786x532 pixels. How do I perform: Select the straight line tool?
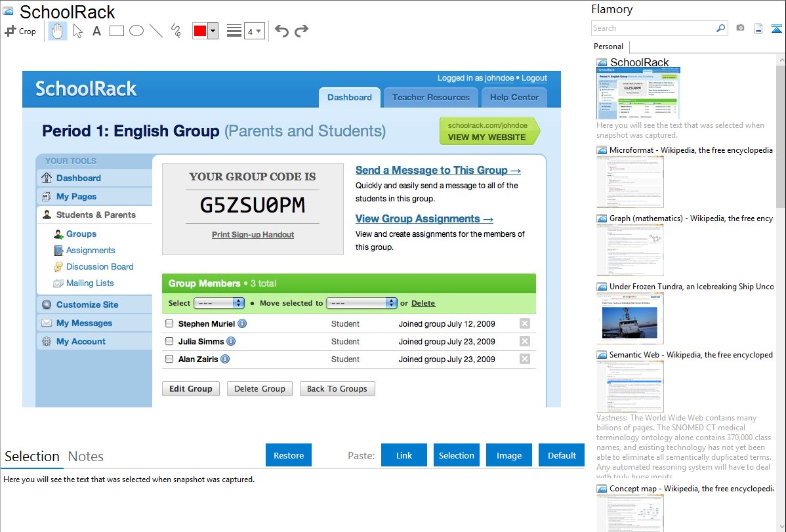[156, 31]
